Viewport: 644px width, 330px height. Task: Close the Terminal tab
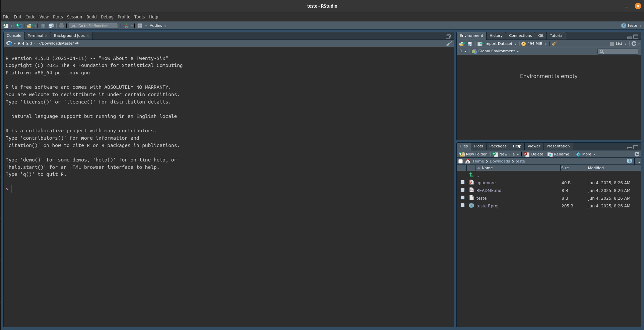point(46,36)
